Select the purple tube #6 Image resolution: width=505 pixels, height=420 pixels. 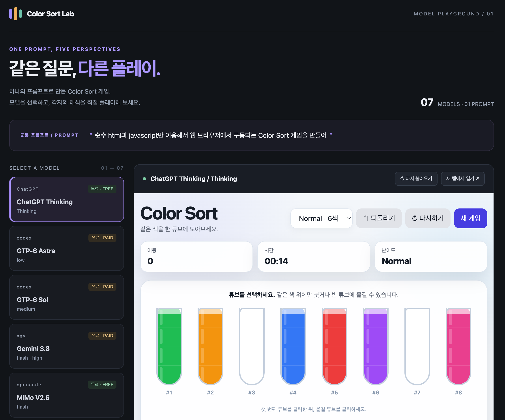pyautogui.click(x=376, y=346)
